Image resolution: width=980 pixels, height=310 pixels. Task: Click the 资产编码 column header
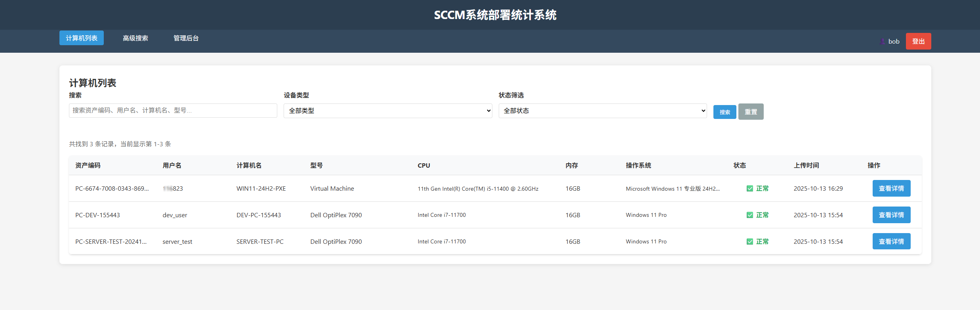tap(88, 165)
